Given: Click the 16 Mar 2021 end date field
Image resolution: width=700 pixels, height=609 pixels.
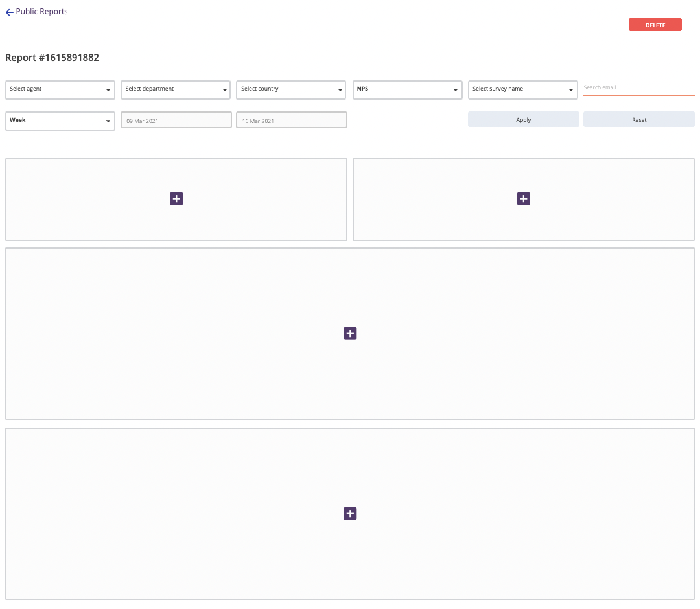Looking at the screenshot, I should click(292, 121).
